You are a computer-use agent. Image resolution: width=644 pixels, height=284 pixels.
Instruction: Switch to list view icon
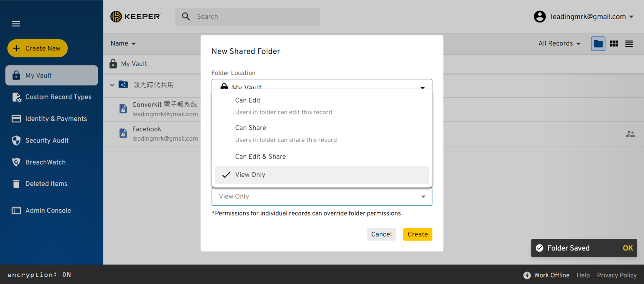tap(629, 44)
